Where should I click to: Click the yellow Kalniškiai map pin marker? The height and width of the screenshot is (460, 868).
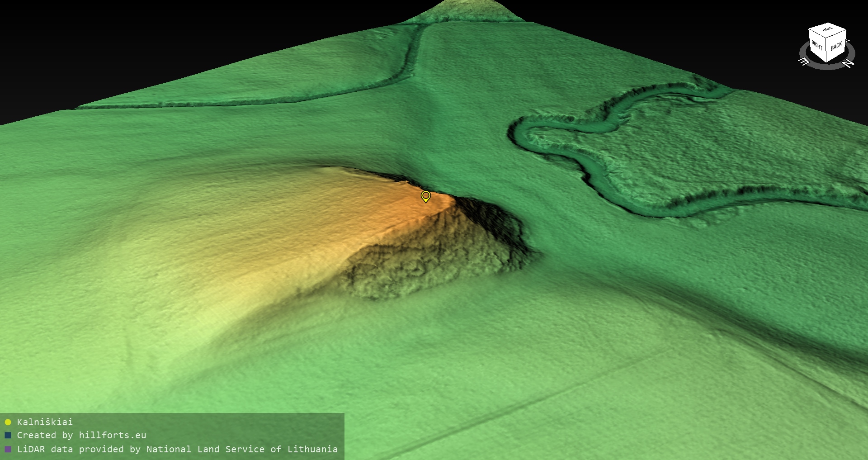[x=425, y=196]
